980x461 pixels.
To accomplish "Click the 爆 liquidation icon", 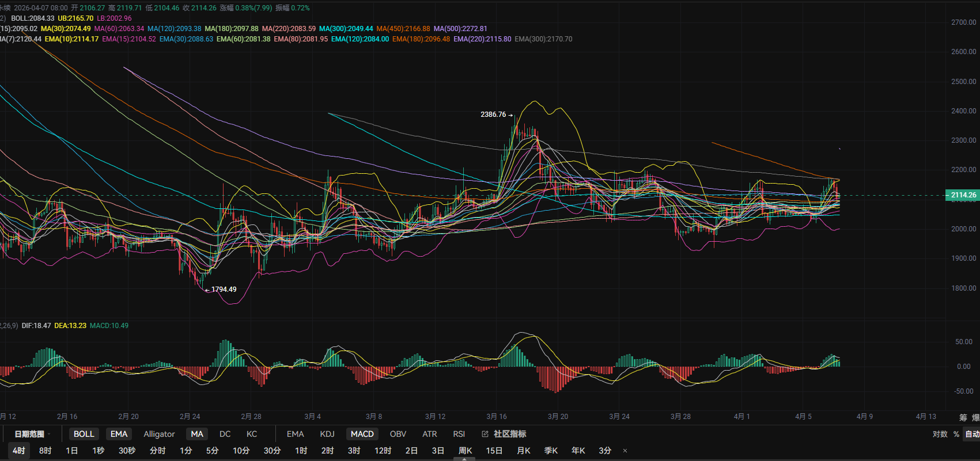I will (x=975, y=417).
